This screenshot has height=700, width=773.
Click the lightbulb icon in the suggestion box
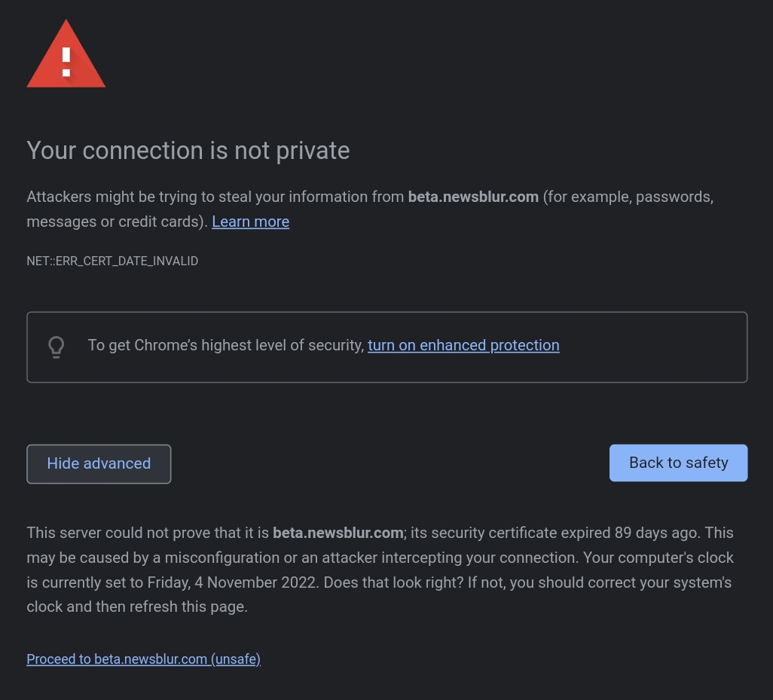pos(57,347)
